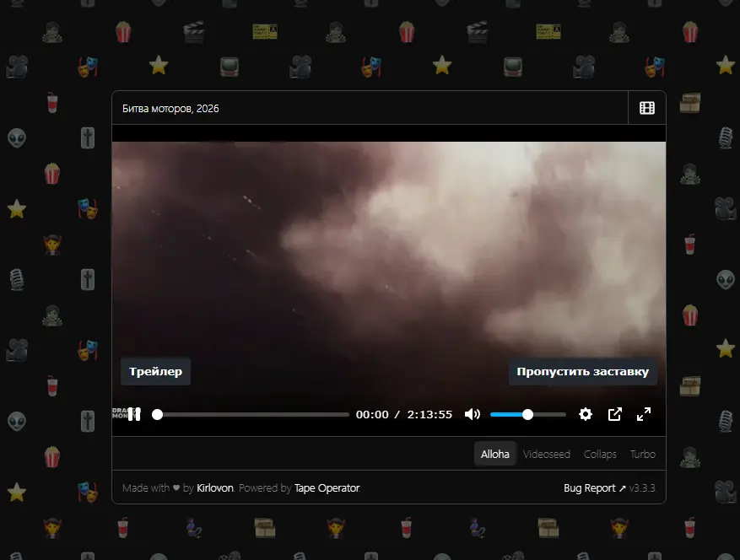Click the version text v3.3.3
Screen dimensions: 740x560
coord(642,487)
